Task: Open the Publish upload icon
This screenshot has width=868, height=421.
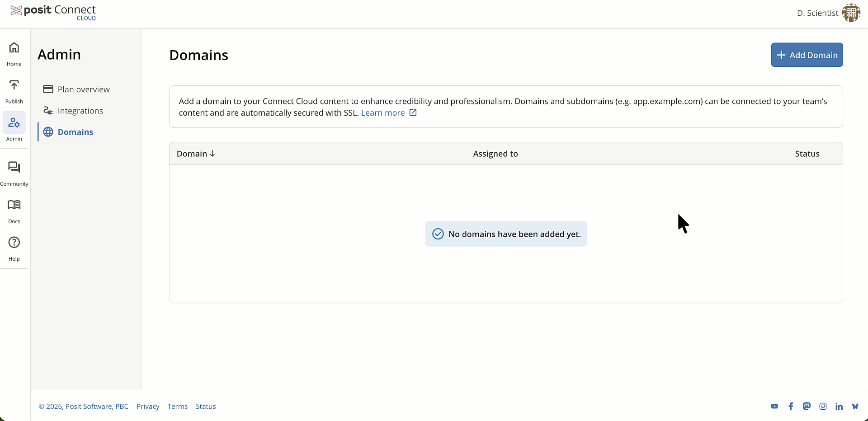Action: pos(14,85)
